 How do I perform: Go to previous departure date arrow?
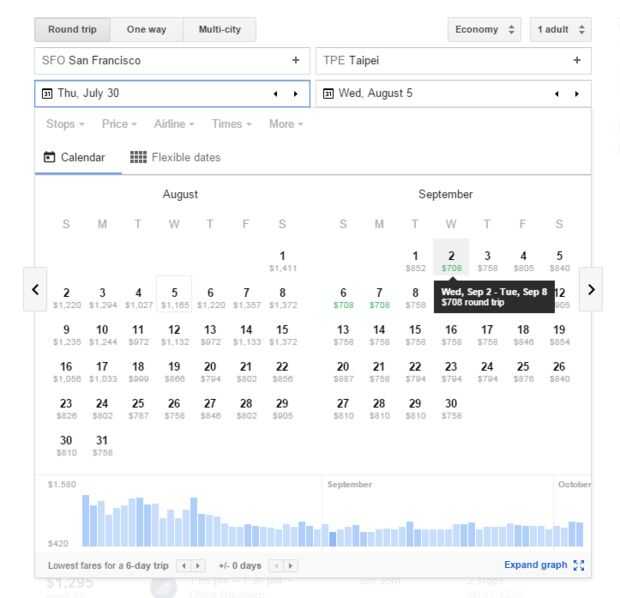pyautogui.click(x=276, y=94)
